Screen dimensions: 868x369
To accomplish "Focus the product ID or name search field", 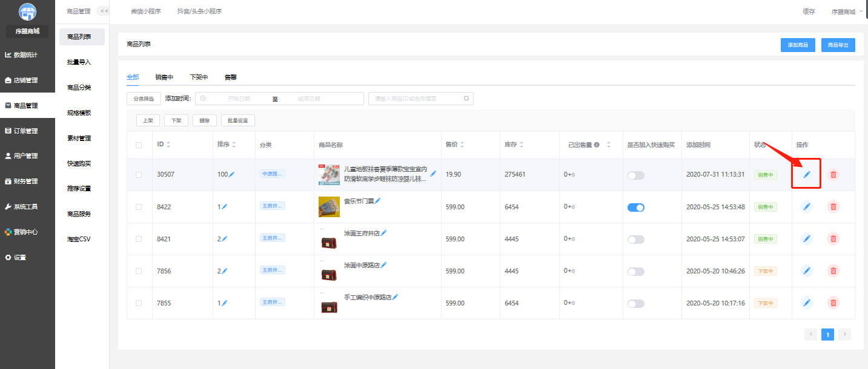I will [421, 99].
